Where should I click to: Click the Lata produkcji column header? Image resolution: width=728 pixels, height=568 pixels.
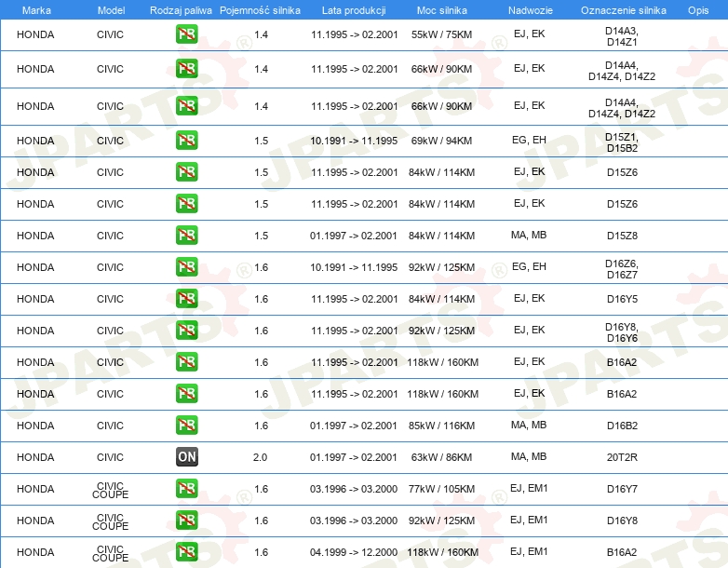tap(354, 10)
